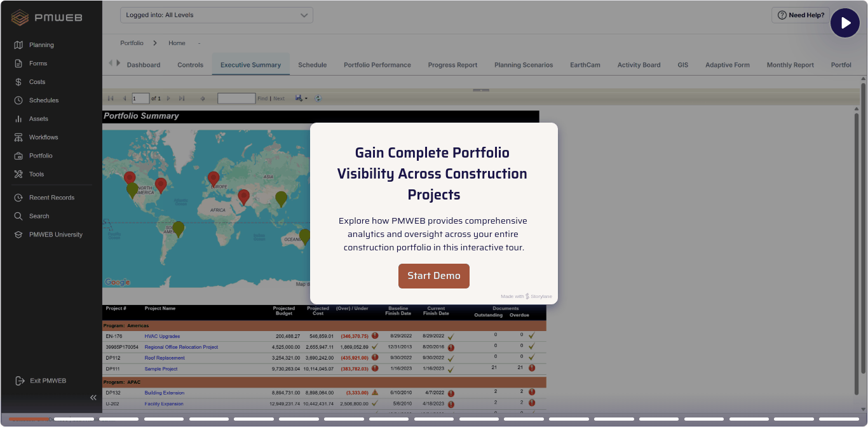Click the Portfolio breadcrumb link

[x=132, y=43]
